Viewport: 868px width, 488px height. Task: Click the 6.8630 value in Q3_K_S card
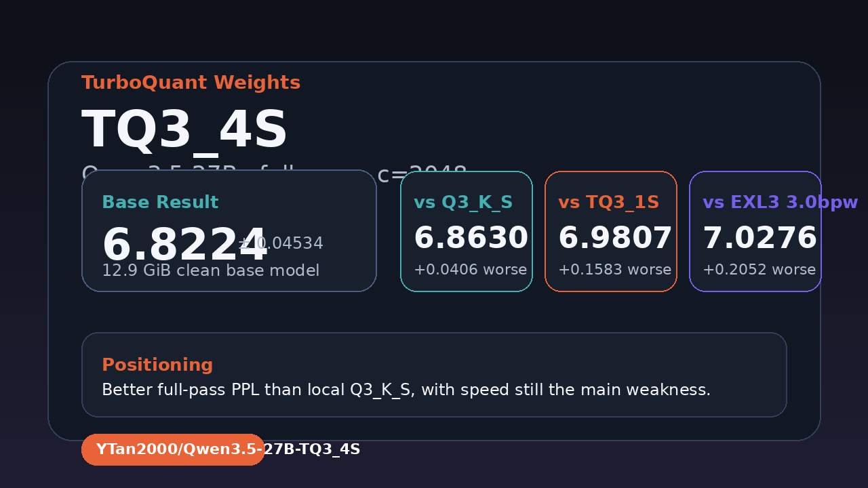pyautogui.click(x=471, y=239)
